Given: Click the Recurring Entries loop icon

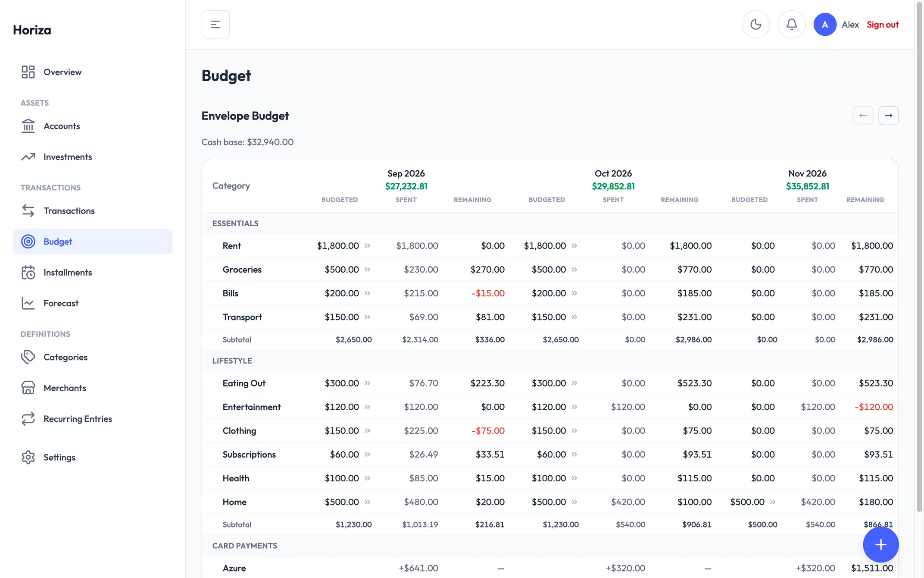Looking at the screenshot, I should point(28,419).
